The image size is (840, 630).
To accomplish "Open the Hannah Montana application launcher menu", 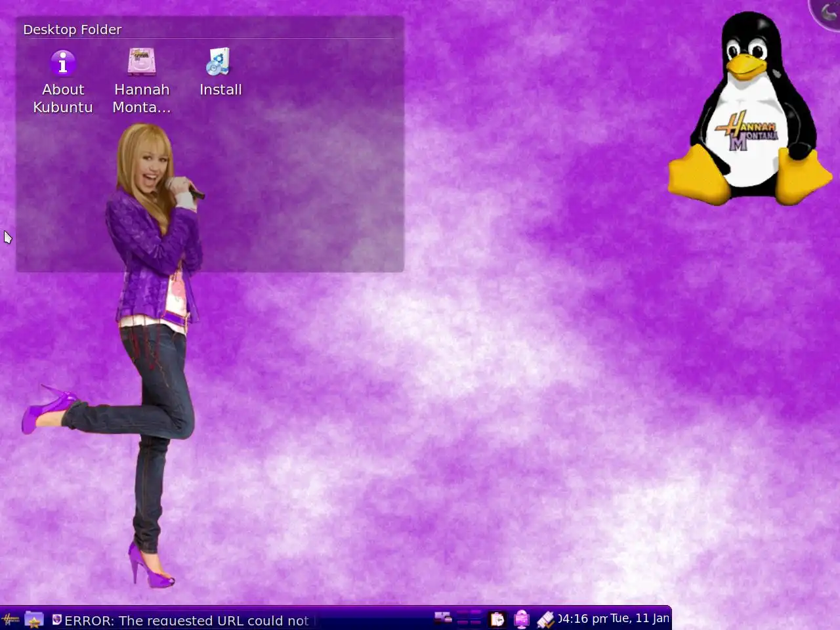I will coord(10,619).
